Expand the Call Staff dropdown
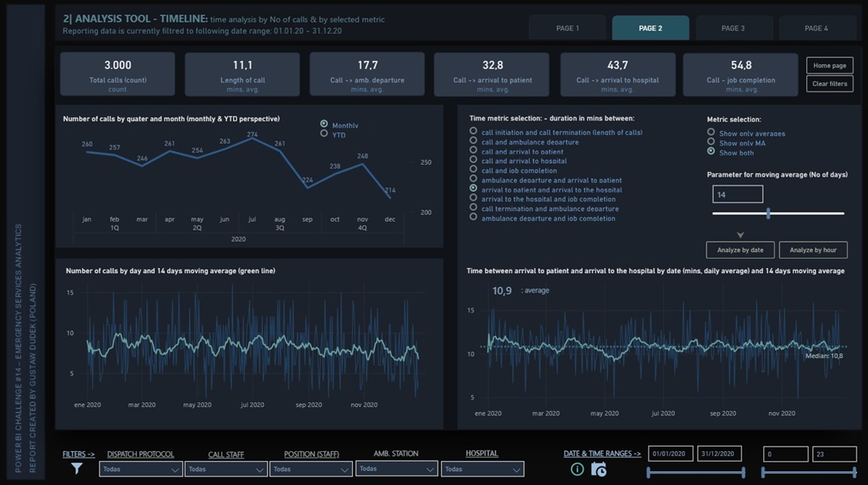868x485 pixels. tap(225, 469)
